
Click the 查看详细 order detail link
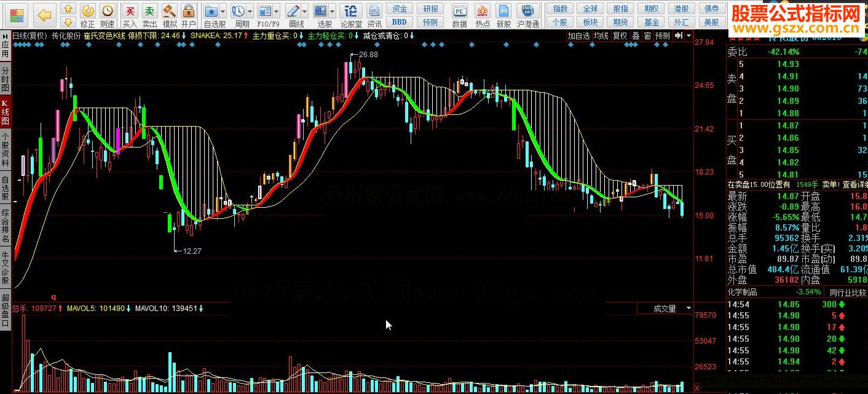(855, 184)
